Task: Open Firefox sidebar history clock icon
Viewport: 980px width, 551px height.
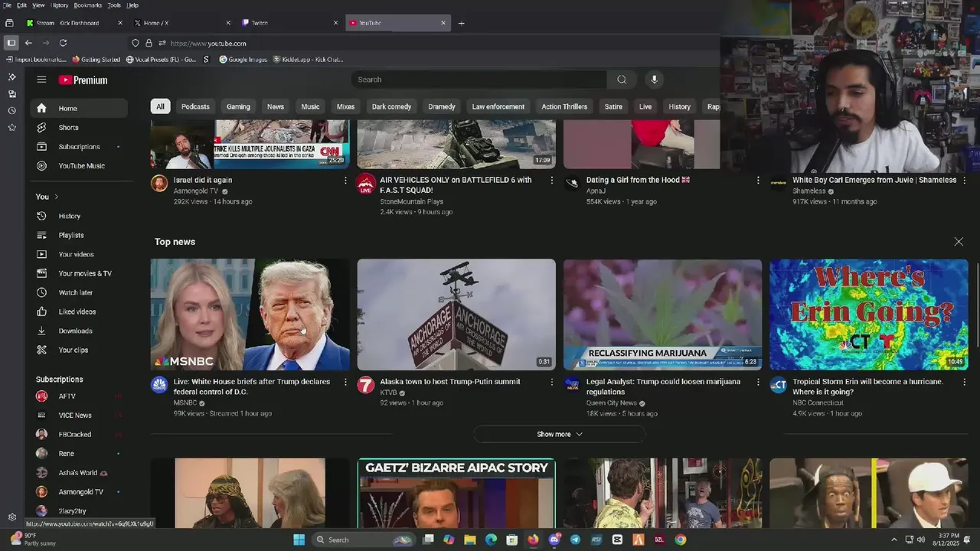Action: click(11, 110)
